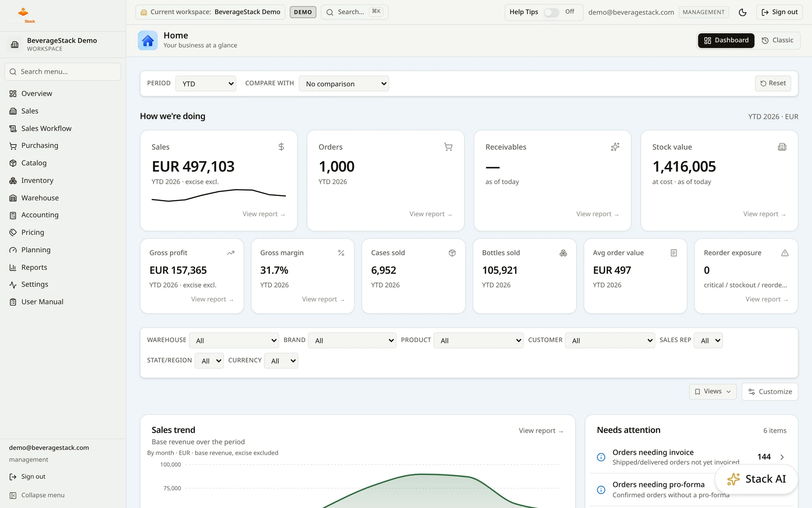Open the BRAND filter dropdown
This screenshot has height=508, width=812.
[x=352, y=340]
